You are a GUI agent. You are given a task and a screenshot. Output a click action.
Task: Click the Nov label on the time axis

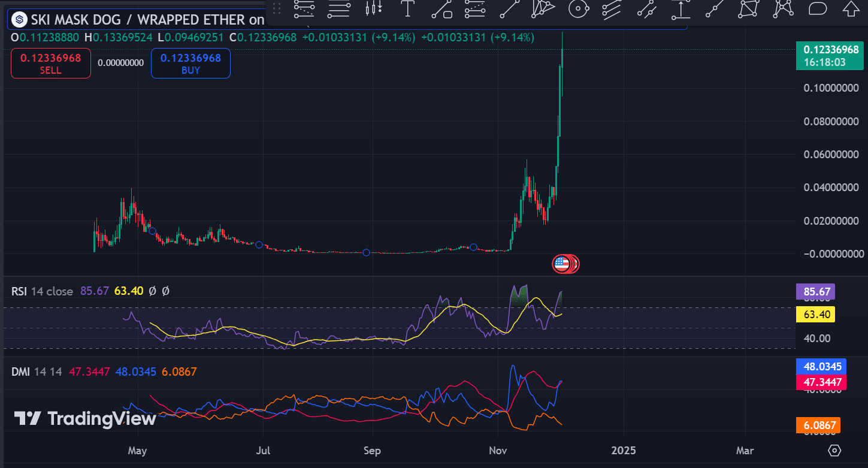click(498, 450)
